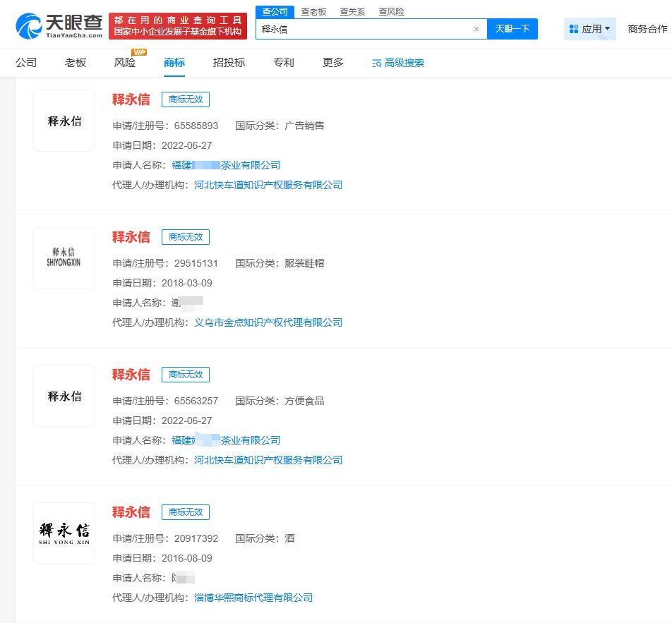Expand the 应用 dropdown arrow

(607, 29)
